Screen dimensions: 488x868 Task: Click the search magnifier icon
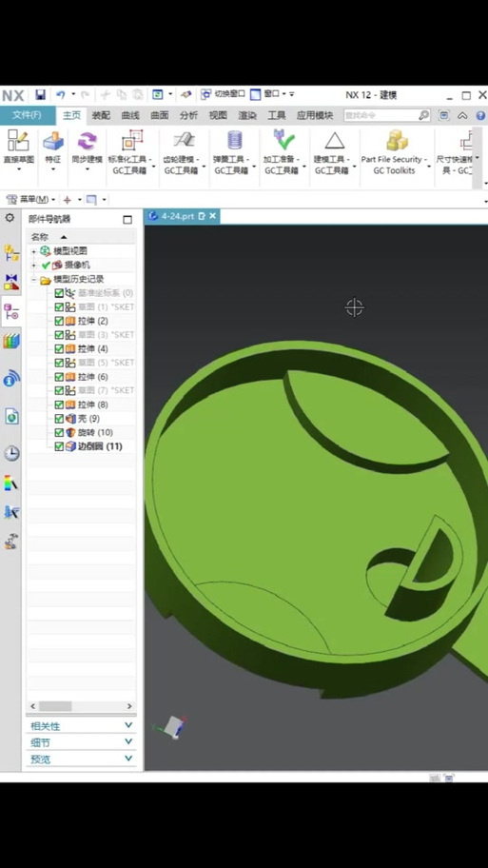pos(423,115)
